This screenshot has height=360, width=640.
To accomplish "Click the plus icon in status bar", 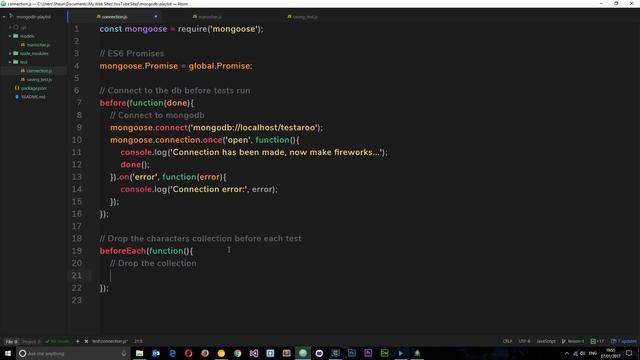I will pyautogui.click(x=78, y=341).
